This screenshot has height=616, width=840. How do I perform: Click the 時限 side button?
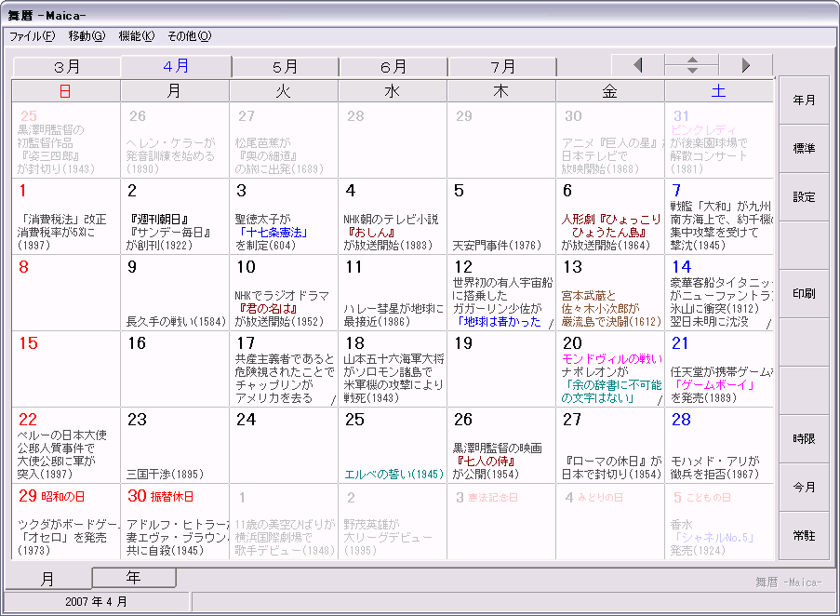coord(804,438)
